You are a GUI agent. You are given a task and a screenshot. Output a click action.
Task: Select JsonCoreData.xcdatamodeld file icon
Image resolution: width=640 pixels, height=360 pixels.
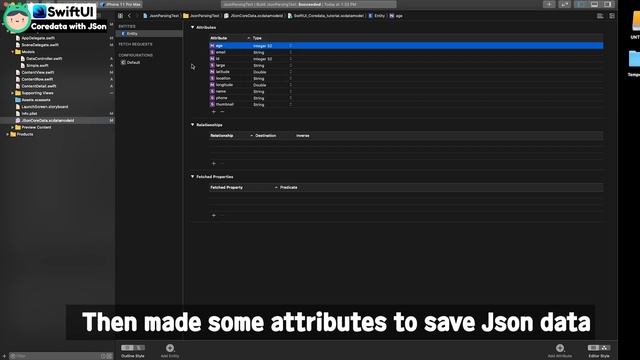pyautogui.click(x=18, y=120)
